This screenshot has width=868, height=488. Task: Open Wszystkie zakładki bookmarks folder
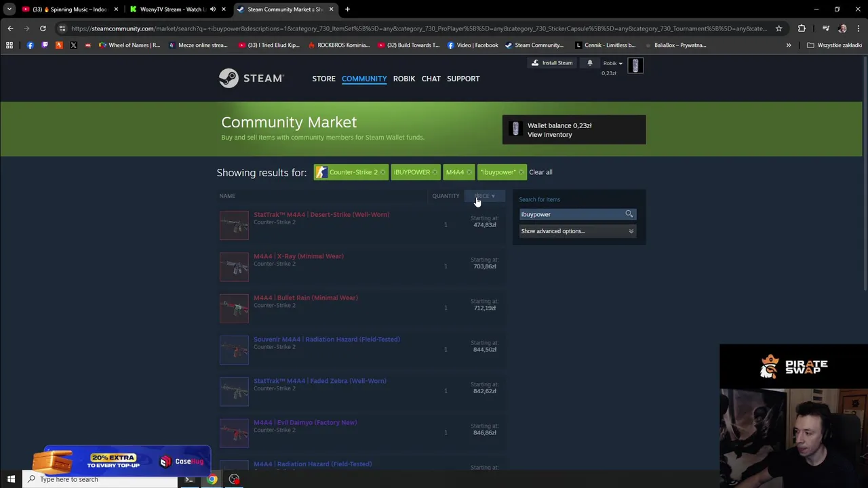[834, 45]
